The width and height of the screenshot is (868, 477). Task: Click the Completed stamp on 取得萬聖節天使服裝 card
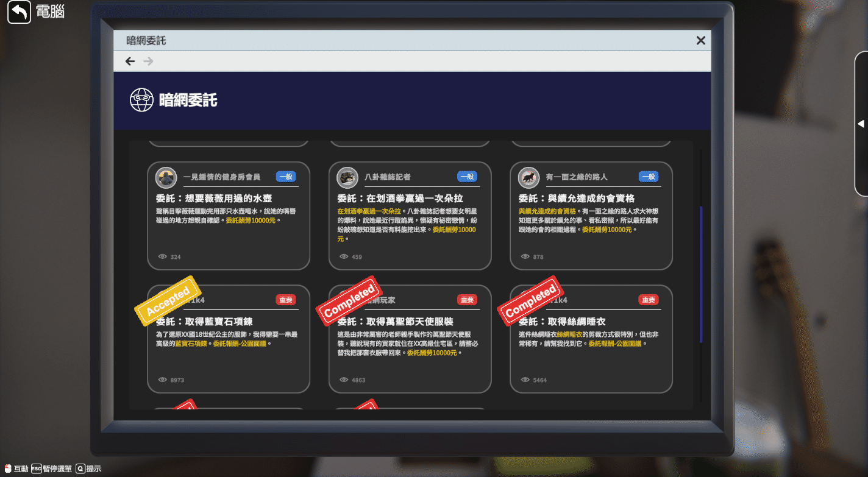click(349, 300)
